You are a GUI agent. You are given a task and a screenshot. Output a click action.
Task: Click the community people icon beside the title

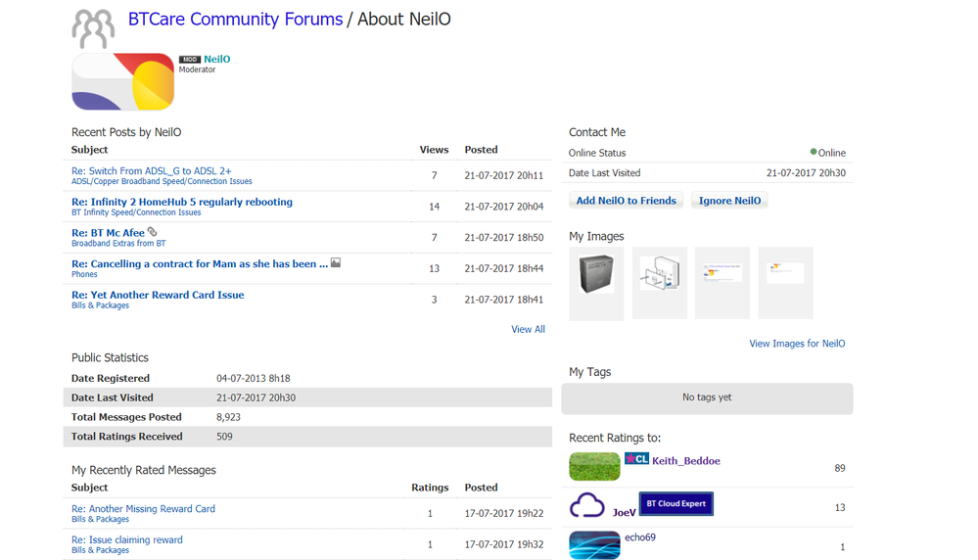pos(93,28)
